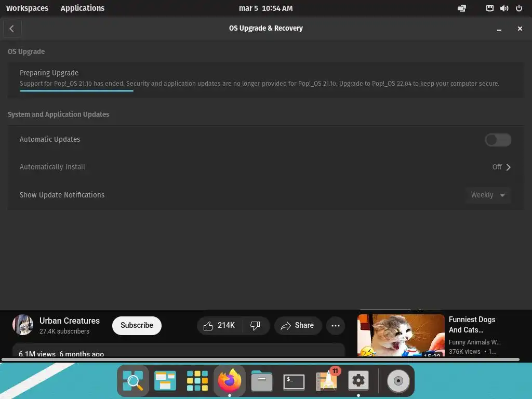Dislike the video with thumbs down
The image size is (532, 399).
tap(256, 326)
